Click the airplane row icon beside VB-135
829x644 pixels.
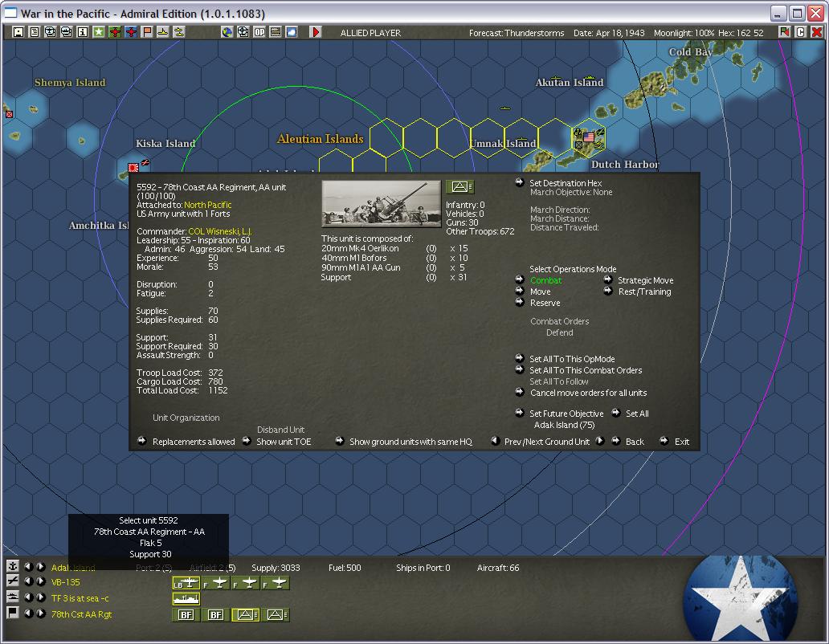coord(13,581)
